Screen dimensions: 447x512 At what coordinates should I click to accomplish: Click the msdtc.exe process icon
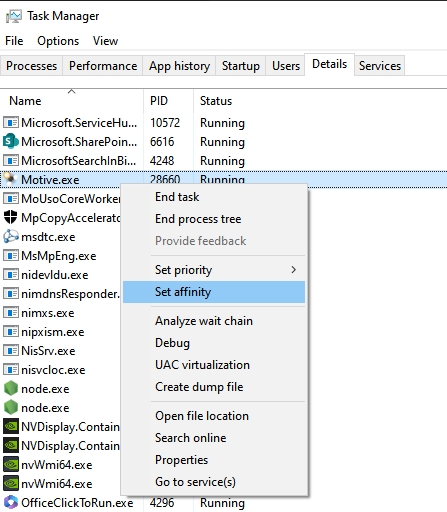(x=10, y=236)
